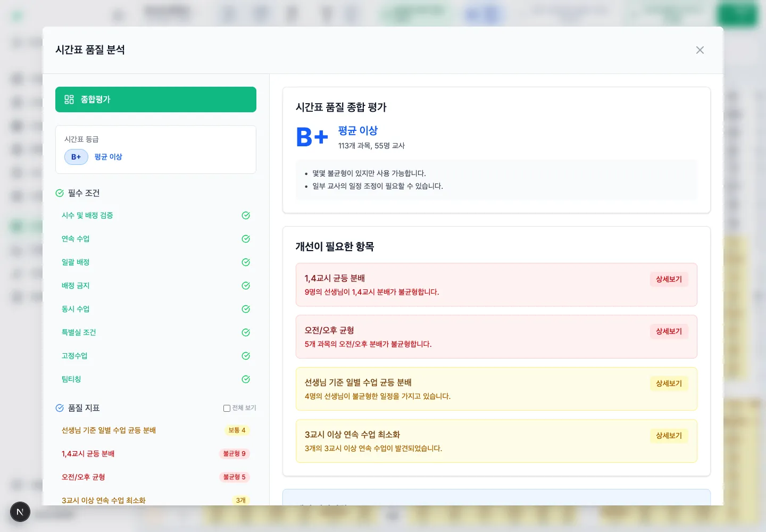The height and width of the screenshot is (532, 766).
Task: Open the 고정수업 condition
Action: 156,356
